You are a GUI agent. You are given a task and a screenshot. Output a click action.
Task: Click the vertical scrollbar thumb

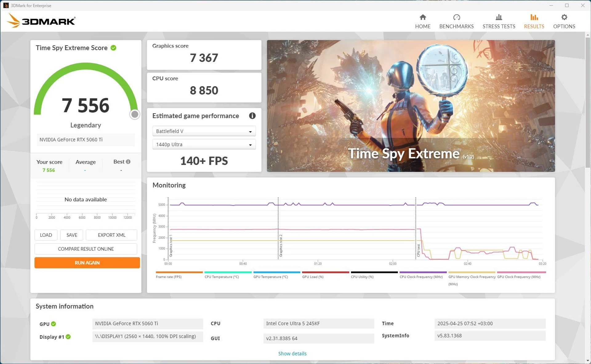588,102
